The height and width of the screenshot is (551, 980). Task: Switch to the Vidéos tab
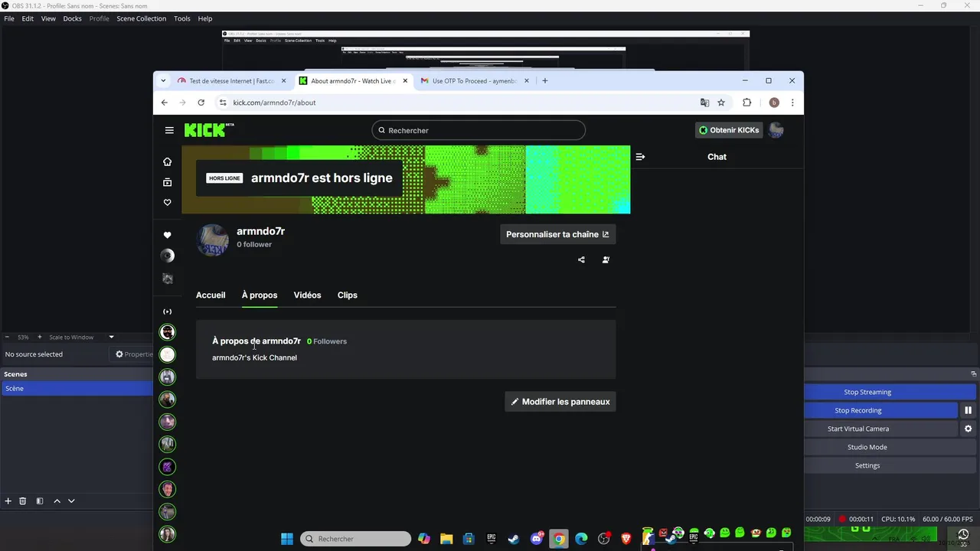[307, 295]
